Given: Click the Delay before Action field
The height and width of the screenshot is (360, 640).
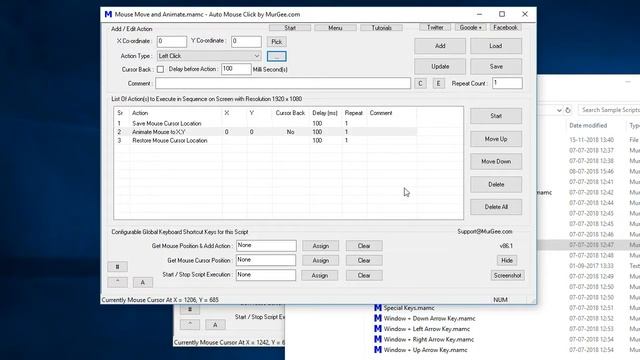Looking at the screenshot, I should point(236,69).
